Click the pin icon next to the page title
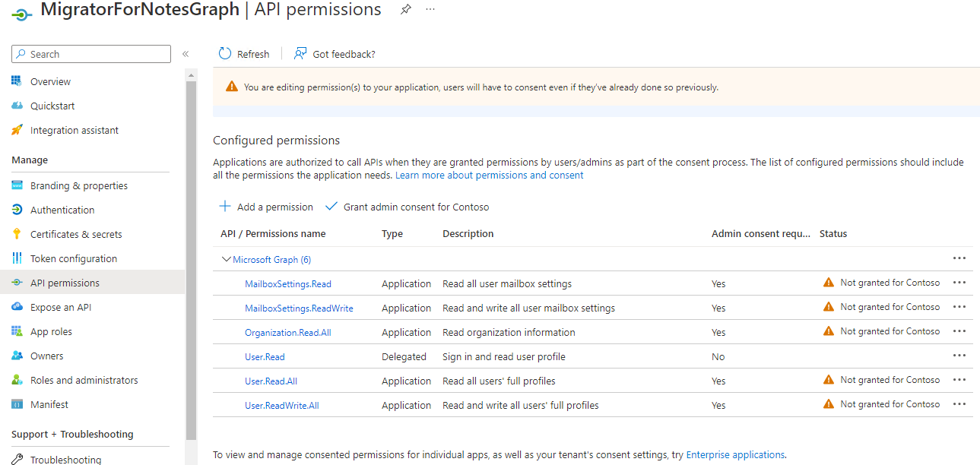The image size is (980, 465). 405,10
